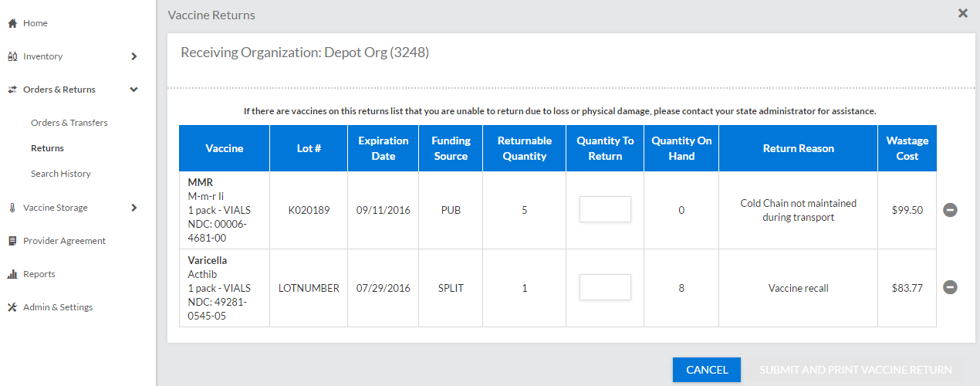Click lot number LOTNUMBER
The image size is (980, 386).
[x=309, y=288]
